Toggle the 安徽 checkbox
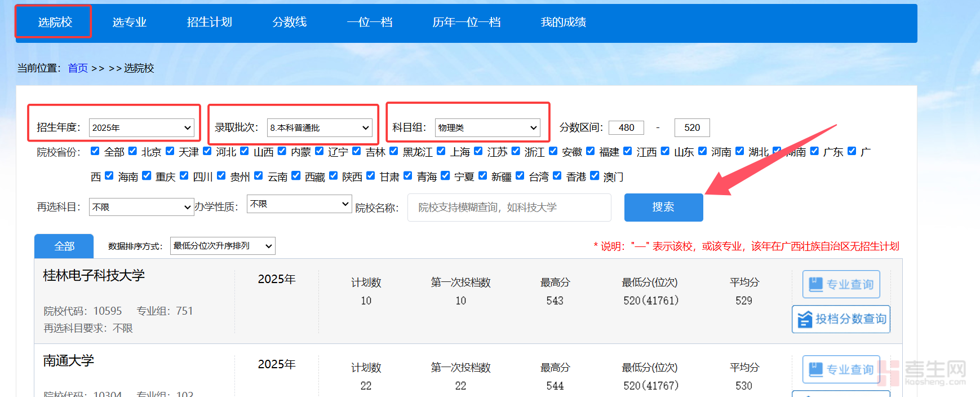 tap(553, 151)
